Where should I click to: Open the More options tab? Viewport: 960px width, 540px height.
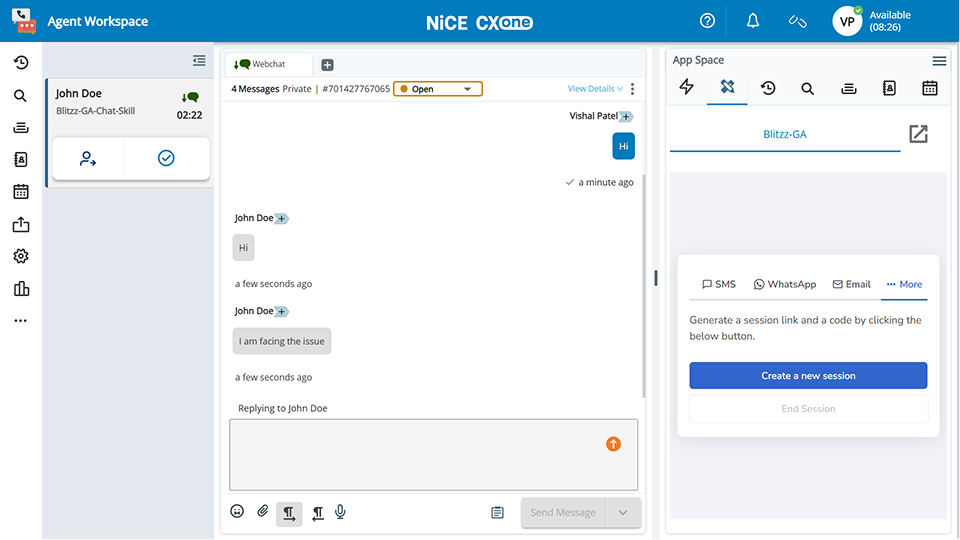pos(904,284)
